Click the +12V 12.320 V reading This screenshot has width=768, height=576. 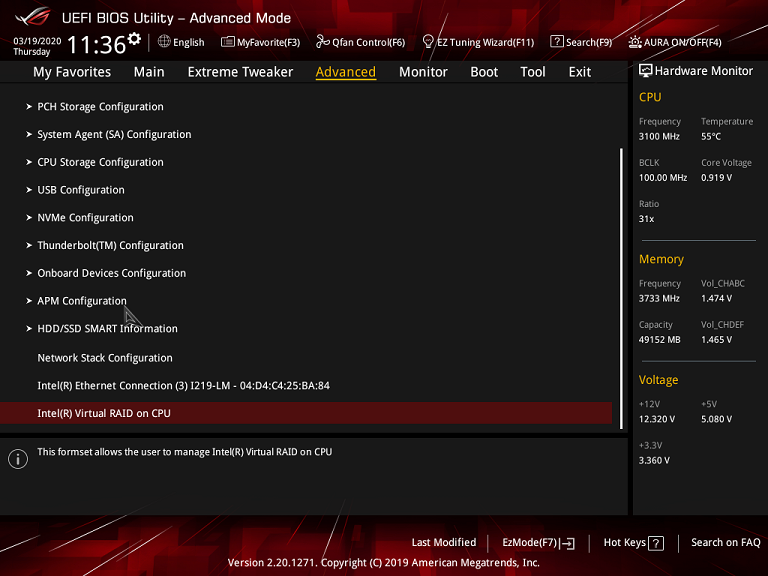657,419
